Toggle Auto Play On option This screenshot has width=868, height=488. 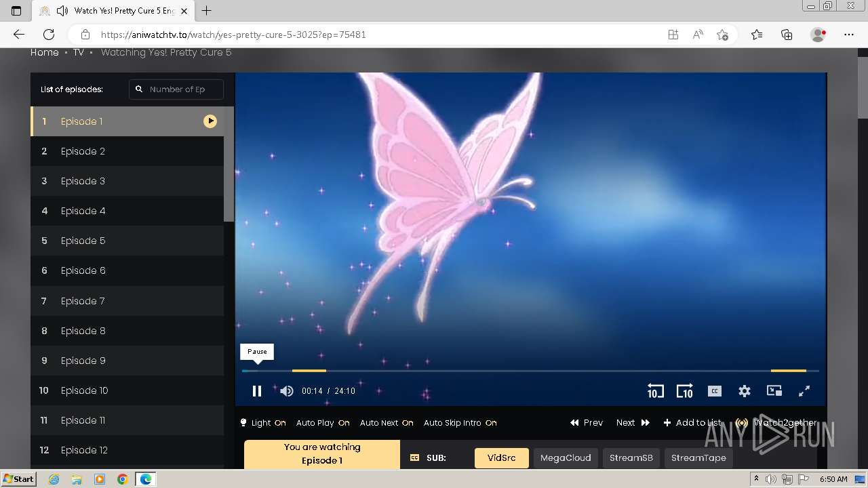pyautogui.click(x=323, y=423)
